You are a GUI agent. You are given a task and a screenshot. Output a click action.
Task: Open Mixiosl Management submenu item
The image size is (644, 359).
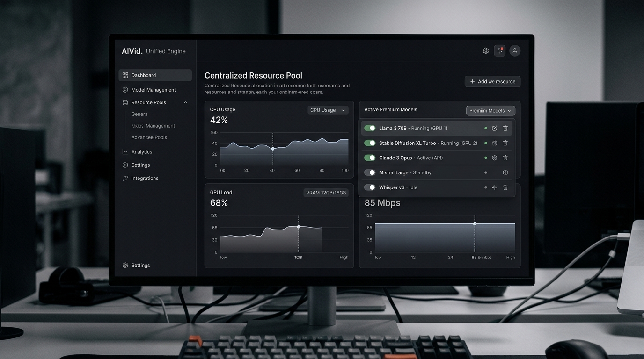coord(153,126)
